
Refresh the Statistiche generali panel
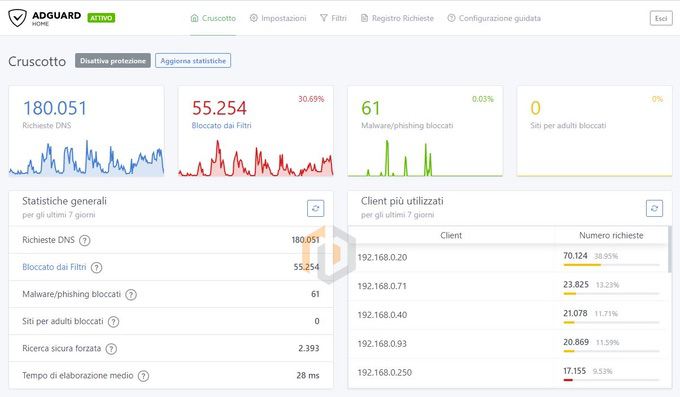[315, 208]
